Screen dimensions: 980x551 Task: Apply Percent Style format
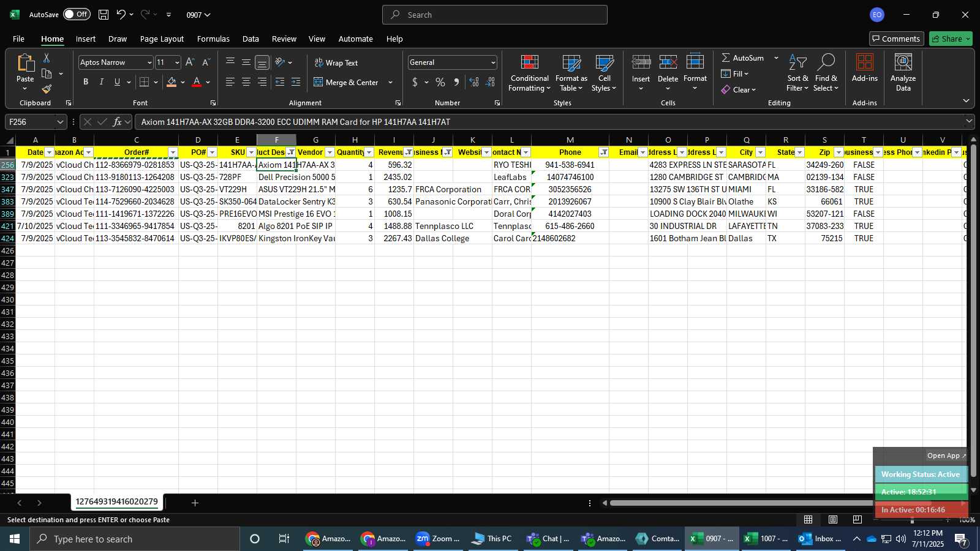point(440,82)
